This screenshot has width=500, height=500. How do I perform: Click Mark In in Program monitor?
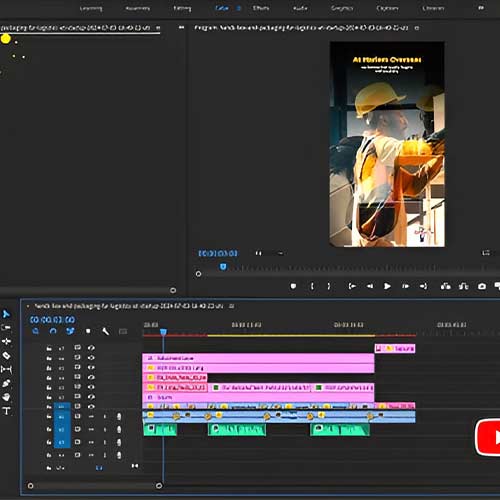pyautogui.click(x=312, y=286)
